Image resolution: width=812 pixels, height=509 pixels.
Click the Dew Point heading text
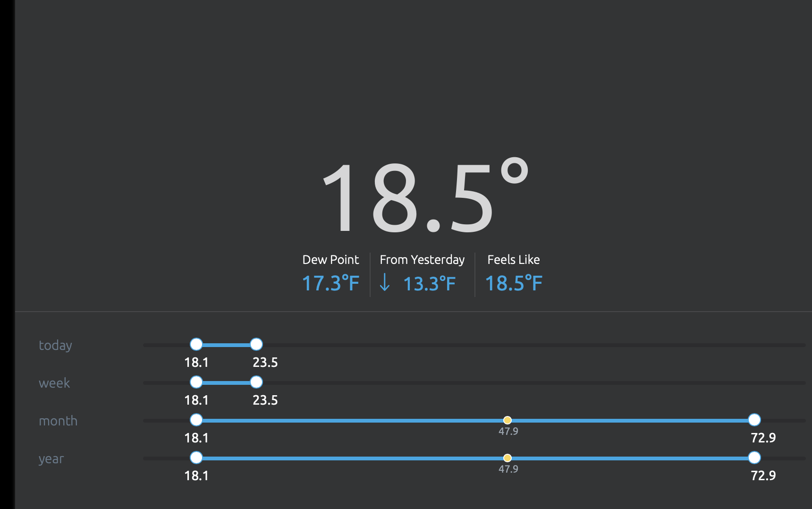(x=330, y=260)
